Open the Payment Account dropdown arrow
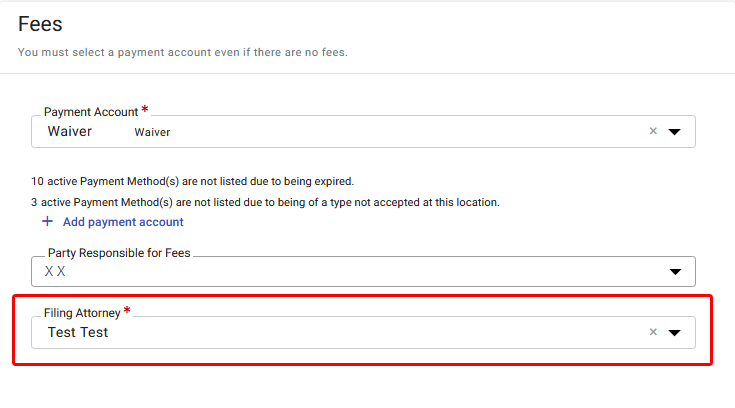 click(x=675, y=132)
